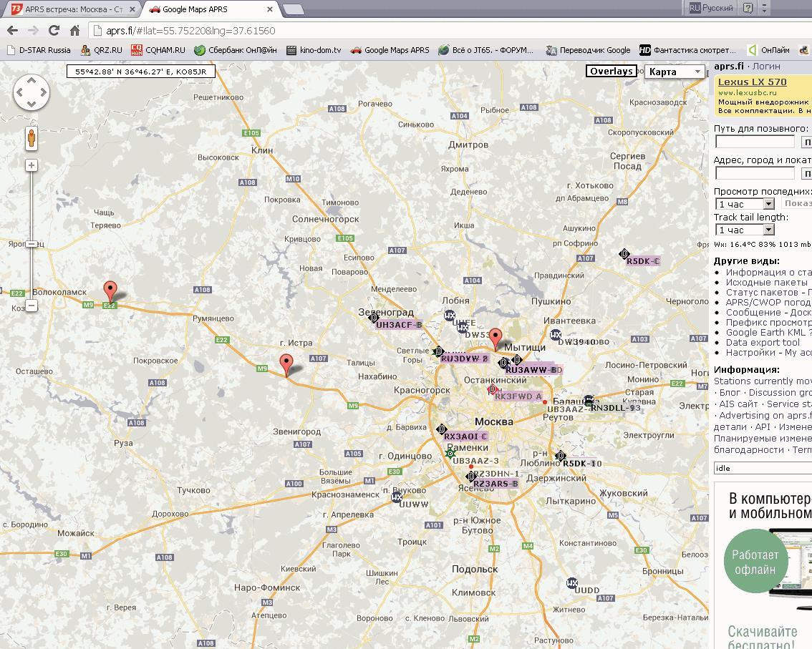Viewport: 812px width, 649px height.
Task: Click the RZ3ARS-B station label
Action: pyautogui.click(x=495, y=484)
